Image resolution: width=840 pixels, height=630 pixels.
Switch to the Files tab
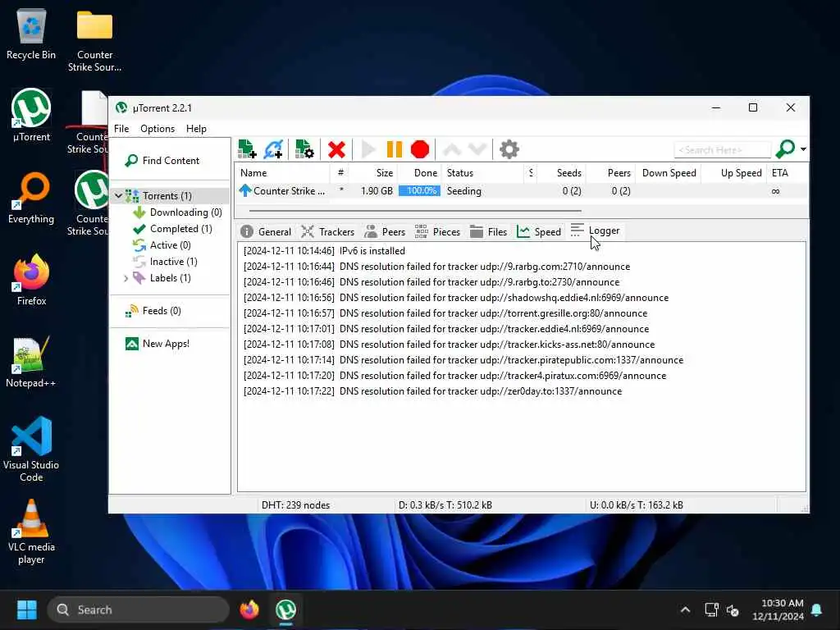pyautogui.click(x=488, y=231)
